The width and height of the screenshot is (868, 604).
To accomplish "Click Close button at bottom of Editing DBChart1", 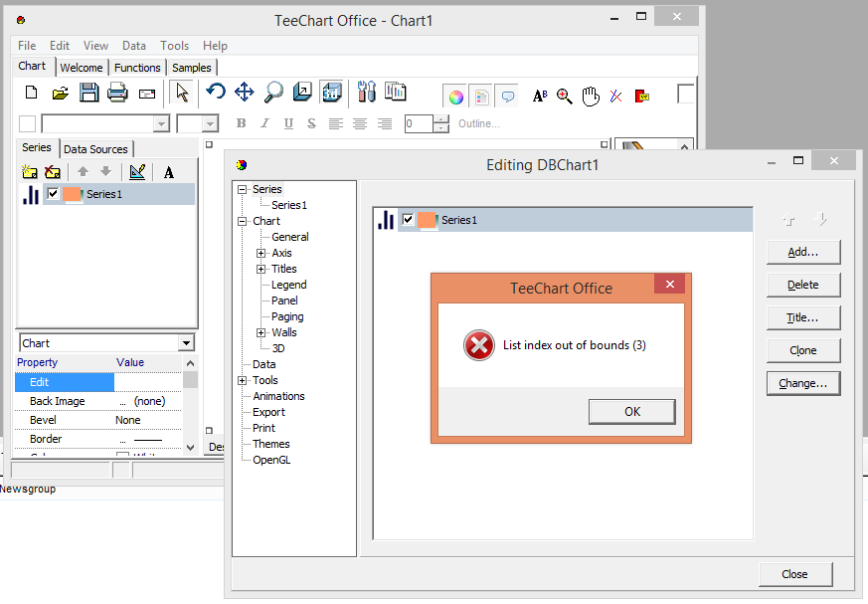I will (795, 574).
